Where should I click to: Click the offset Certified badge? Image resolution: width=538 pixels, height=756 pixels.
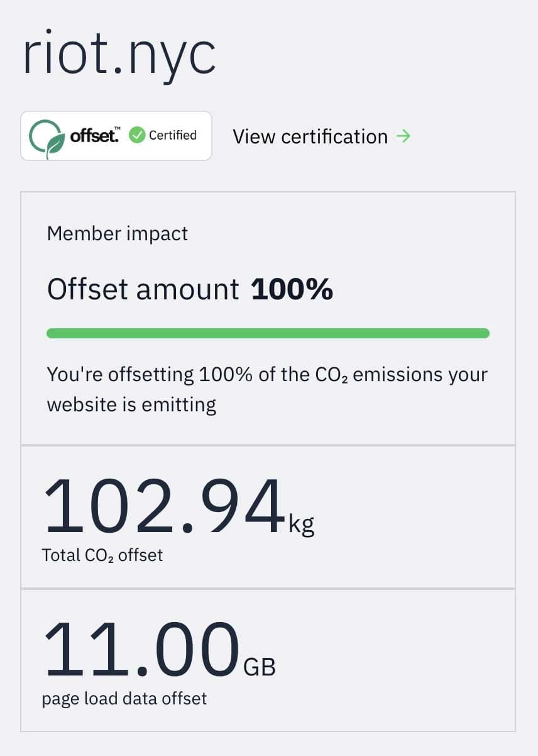pos(116,136)
